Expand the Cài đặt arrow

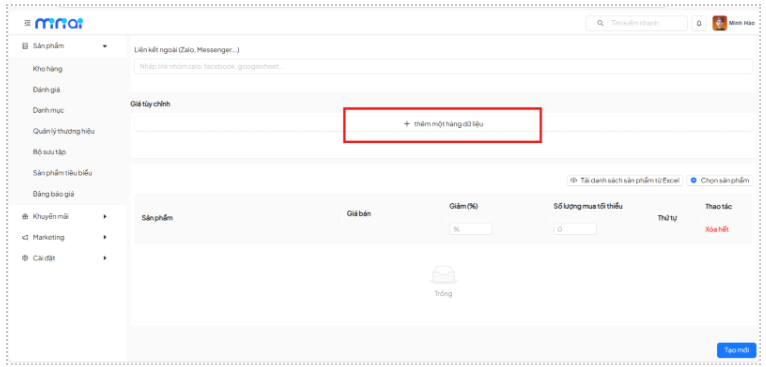(x=105, y=258)
